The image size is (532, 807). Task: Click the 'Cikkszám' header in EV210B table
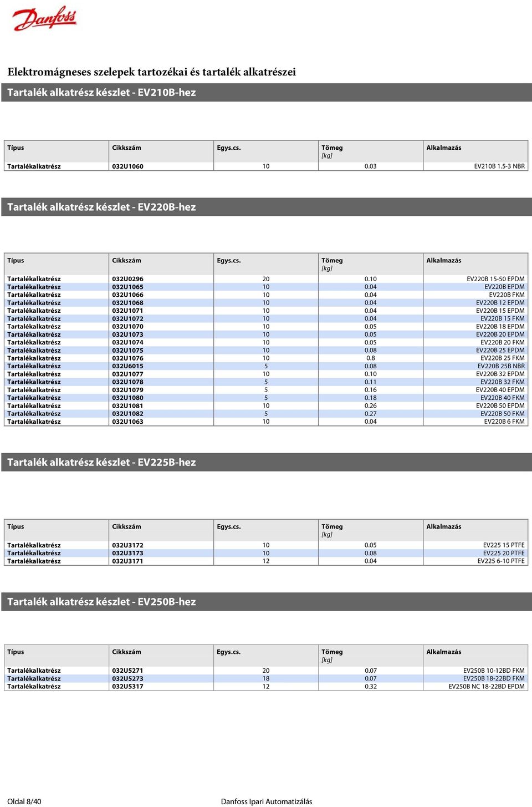pyautogui.click(x=126, y=148)
